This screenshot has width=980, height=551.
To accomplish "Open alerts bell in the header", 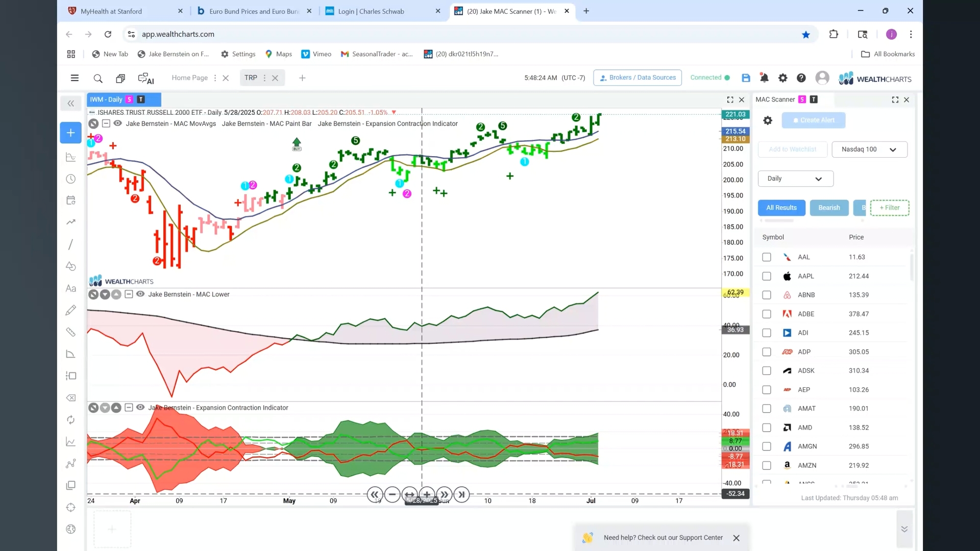I will click(x=764, y=78).
